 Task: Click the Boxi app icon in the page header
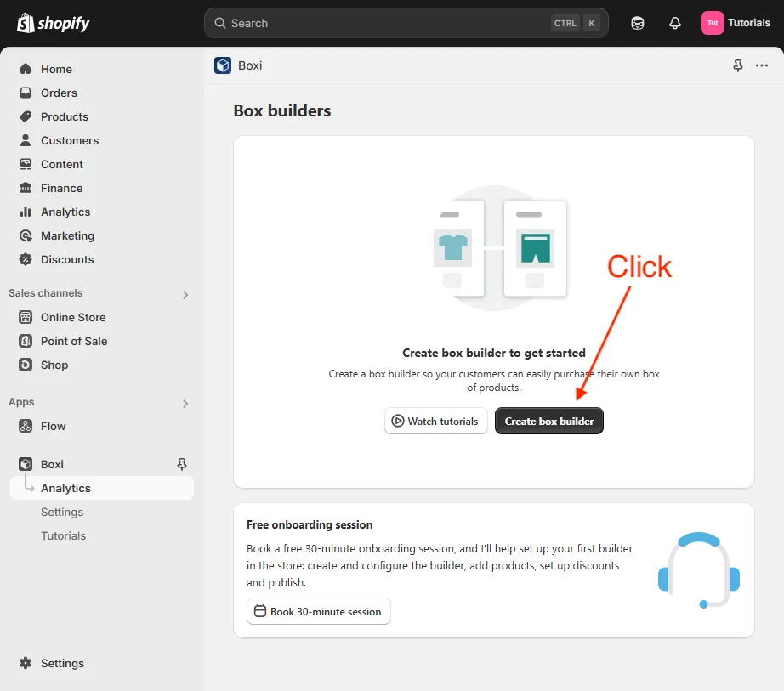point(222,65)
